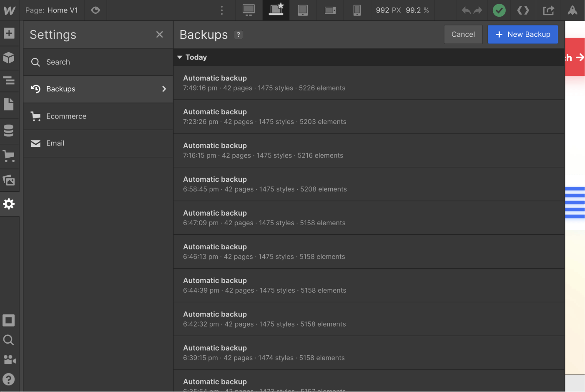Image resolution: width=585 pixels, height=392 pixels.
Task: Toggle preview mode with the eye icon
Action: (x=95, y=10)
